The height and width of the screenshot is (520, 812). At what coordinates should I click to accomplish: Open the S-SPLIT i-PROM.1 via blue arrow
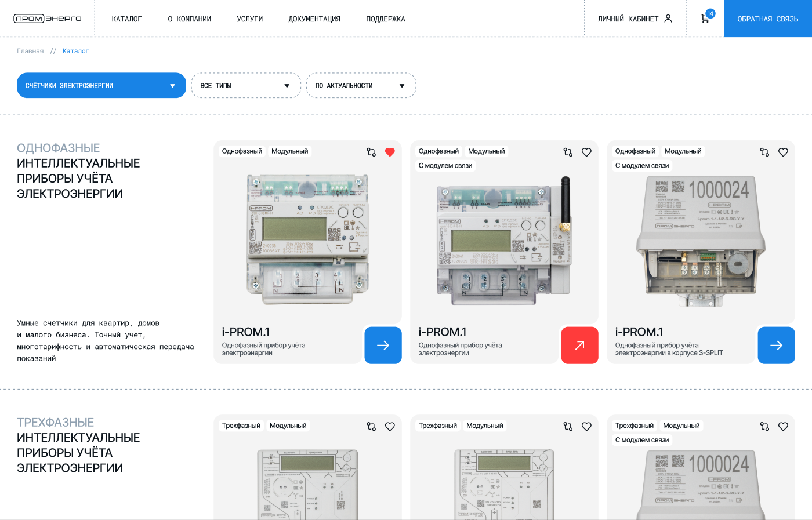[776, 346]
